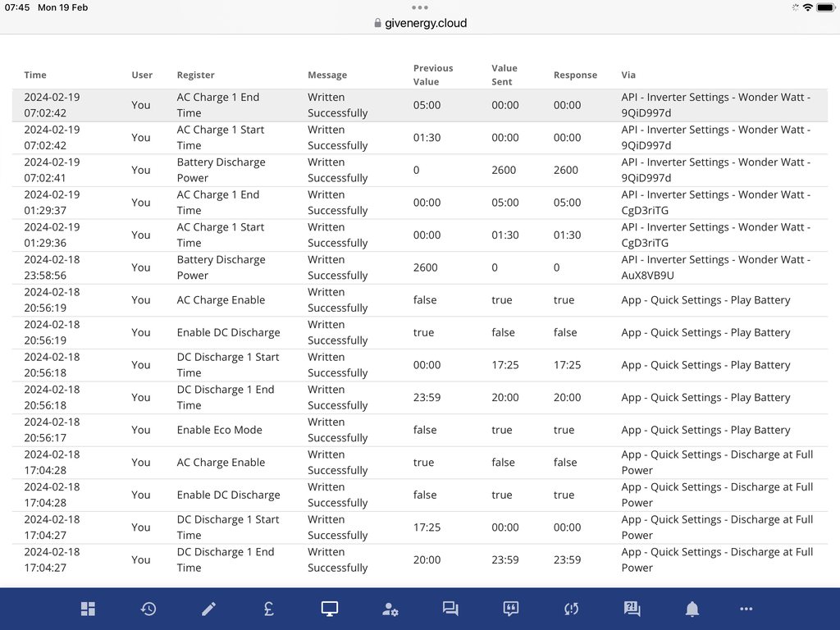840x630 pixels.
Task: Tap the givenergy.cloud address bar
Action: click(420, 23)
